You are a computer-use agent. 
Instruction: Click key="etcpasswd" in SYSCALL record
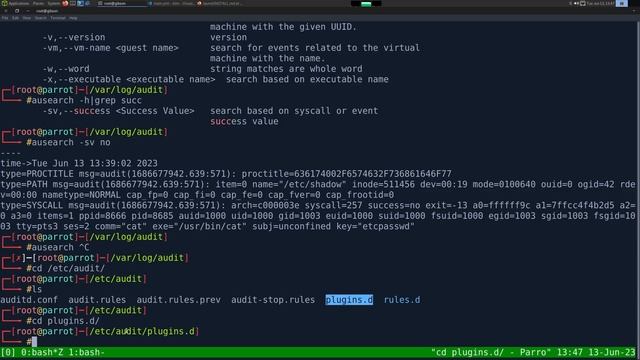(x=375, y=227)
